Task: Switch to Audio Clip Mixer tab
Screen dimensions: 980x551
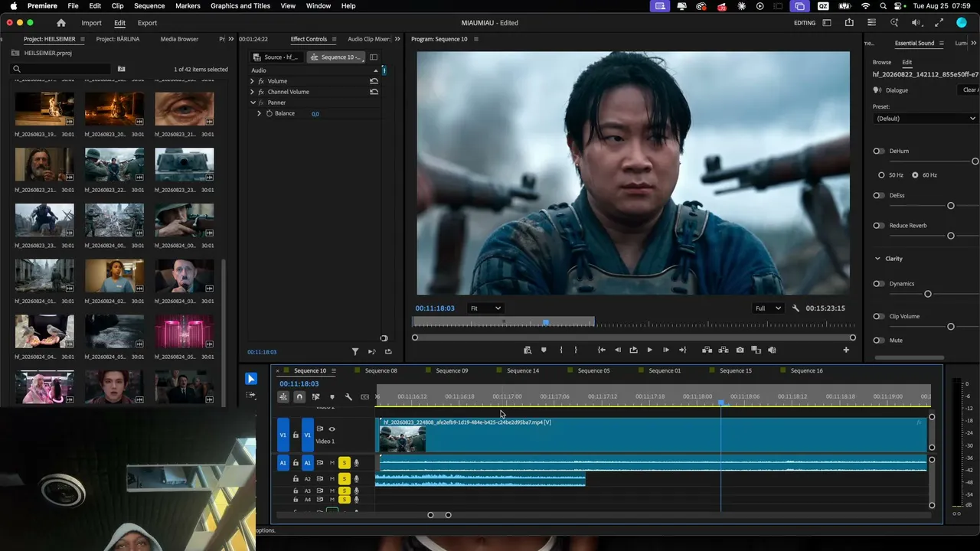Action: point(369,39)
